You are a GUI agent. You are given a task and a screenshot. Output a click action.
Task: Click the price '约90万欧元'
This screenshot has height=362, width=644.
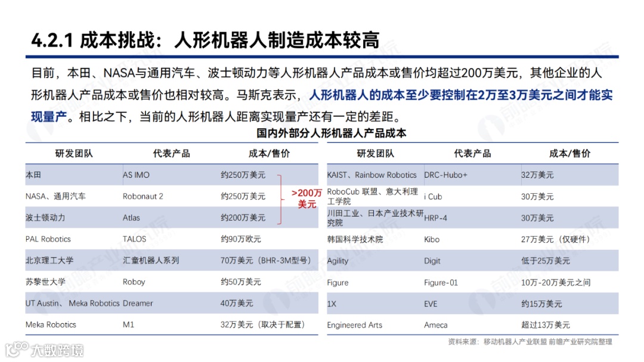tap(241, 239)
